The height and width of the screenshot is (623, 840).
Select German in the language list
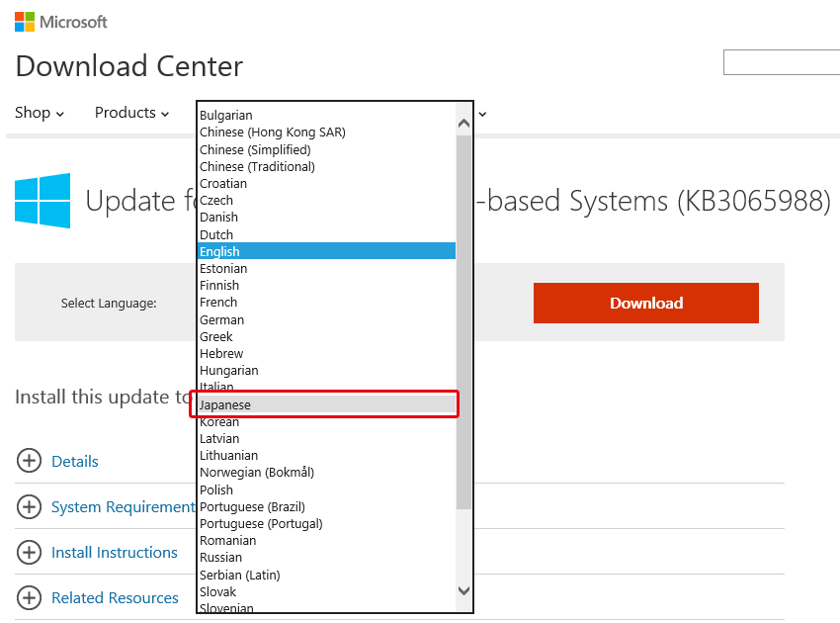tap(327, 320)
